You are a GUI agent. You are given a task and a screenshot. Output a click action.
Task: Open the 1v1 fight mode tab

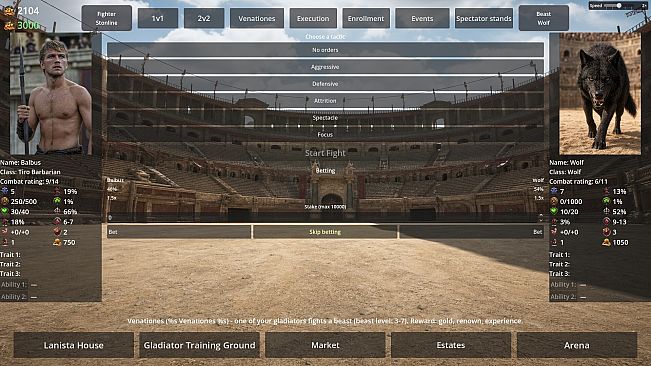(158, 18)
